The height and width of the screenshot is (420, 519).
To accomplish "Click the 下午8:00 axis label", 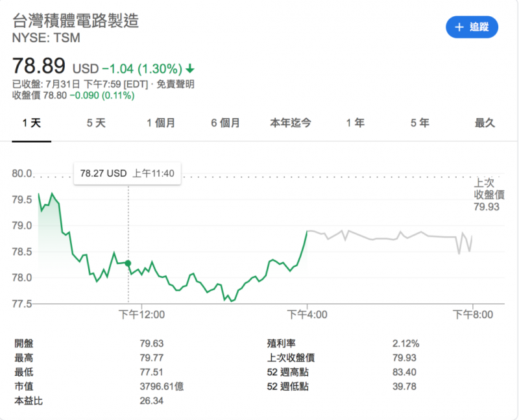I will pos(473,314).
